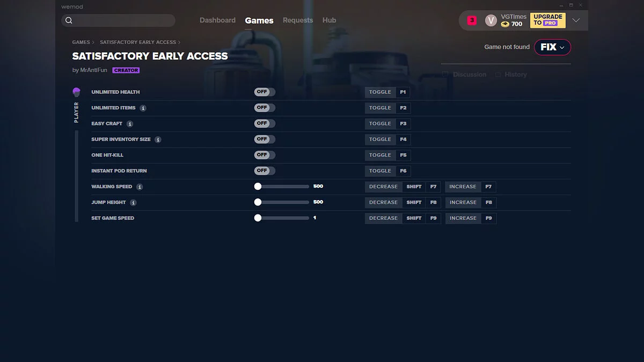Click the Instant Pod Return label
The height and width of the screenshot is (362, 644).
click(x=119, y=171)
